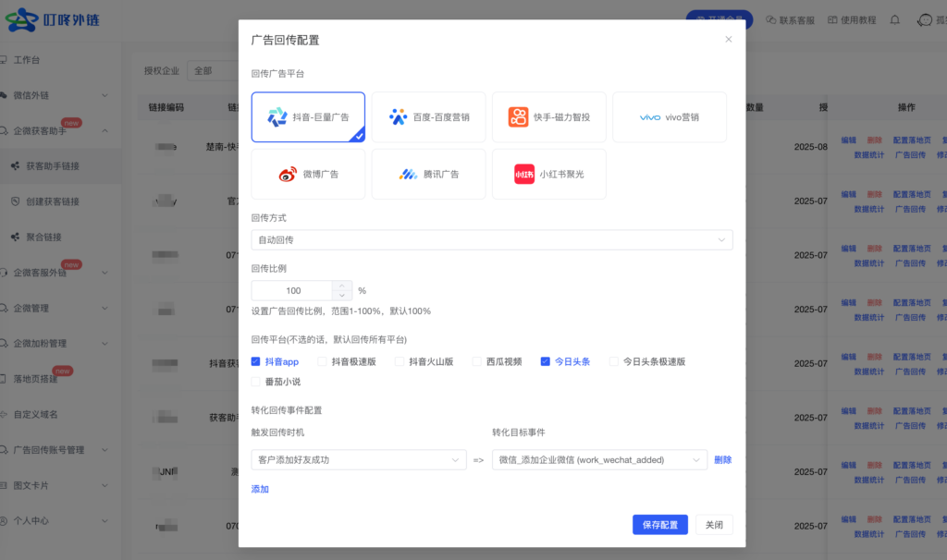Pick the 快手-磁力智投 platform icon
Image resolution: width=947 pixels, height=560 pixels.
[x=518, y=117]
